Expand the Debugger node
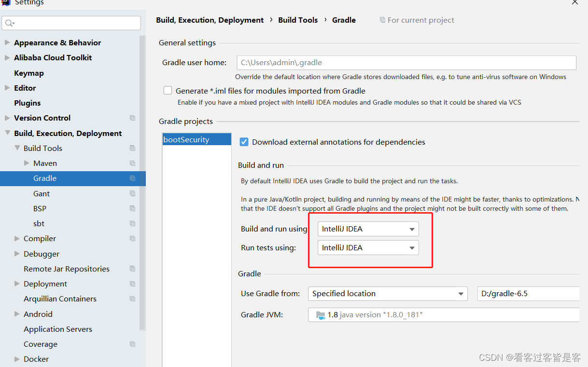 17,254
